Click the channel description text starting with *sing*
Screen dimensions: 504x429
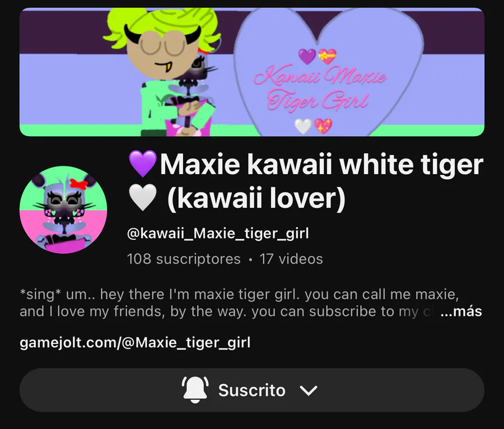coord(240,303)
